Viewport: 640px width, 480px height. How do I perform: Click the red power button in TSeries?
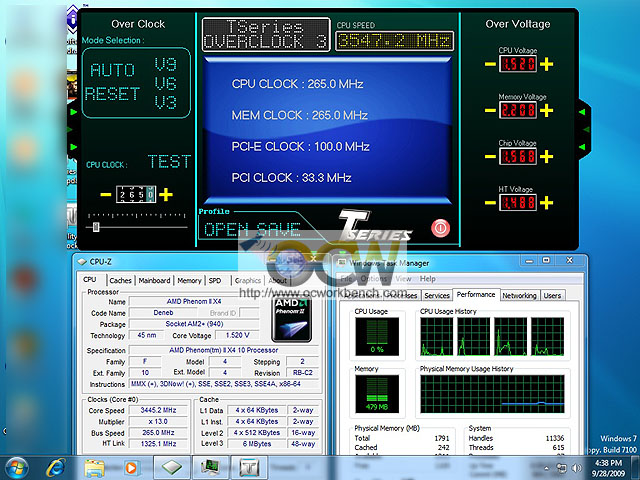point(440,228)
